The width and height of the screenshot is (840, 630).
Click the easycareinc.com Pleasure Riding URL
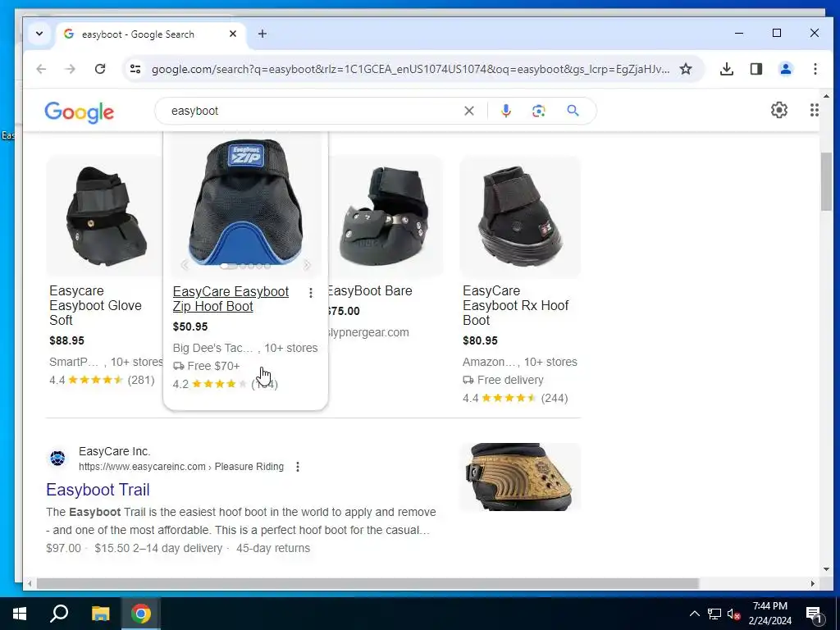181,467
